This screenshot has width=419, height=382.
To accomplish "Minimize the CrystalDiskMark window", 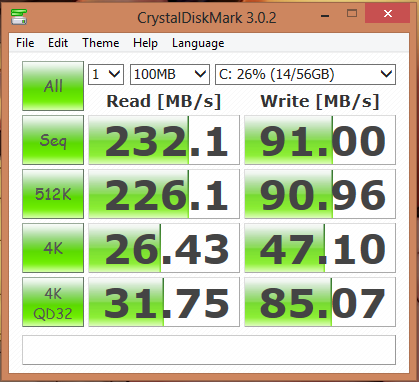I will 325,15.
